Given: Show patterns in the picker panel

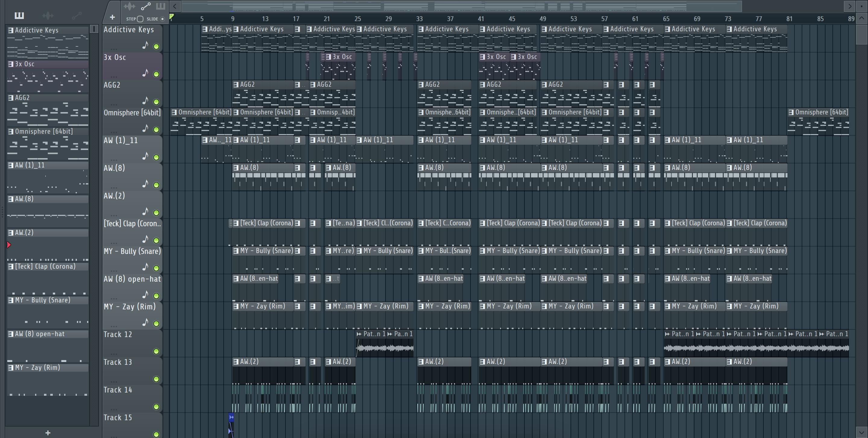Looking at the screenshot, I should [19, 15].
